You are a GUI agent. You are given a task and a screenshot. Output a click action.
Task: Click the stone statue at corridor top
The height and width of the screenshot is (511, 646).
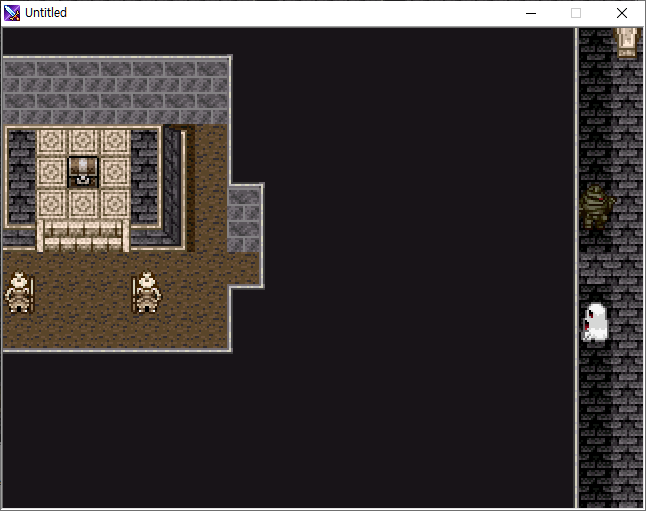pos(627,42)
